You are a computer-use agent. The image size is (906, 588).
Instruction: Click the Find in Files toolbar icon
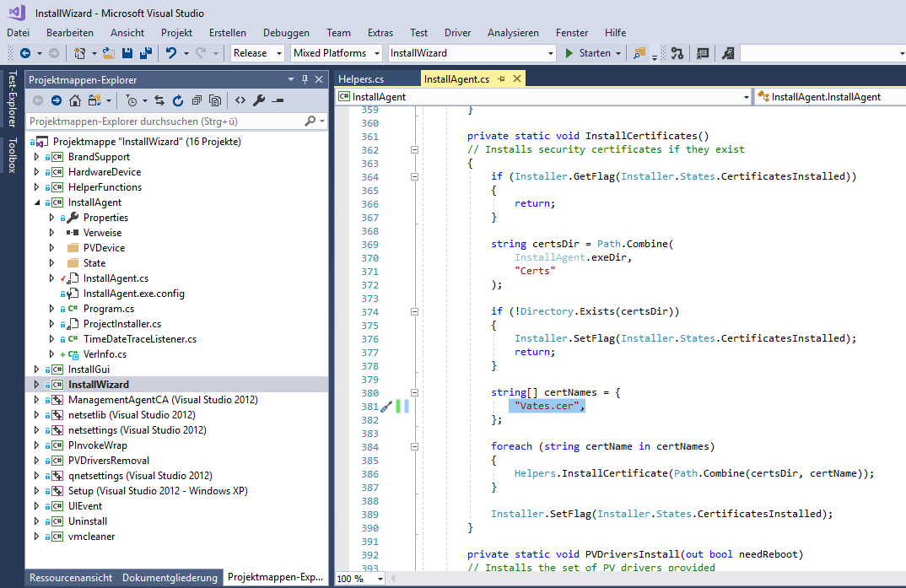(639, 53)
